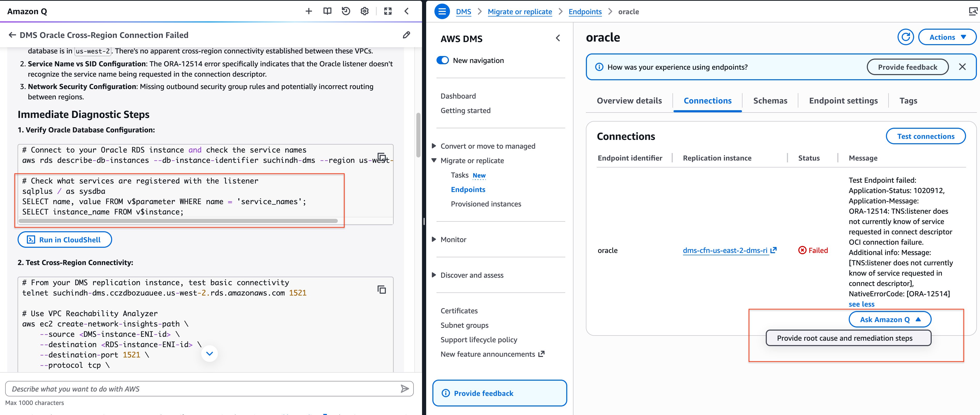The width and height of the screenshot is (980, 415).
Task: Open the Actions dropdown
Action: click(947, 37)
